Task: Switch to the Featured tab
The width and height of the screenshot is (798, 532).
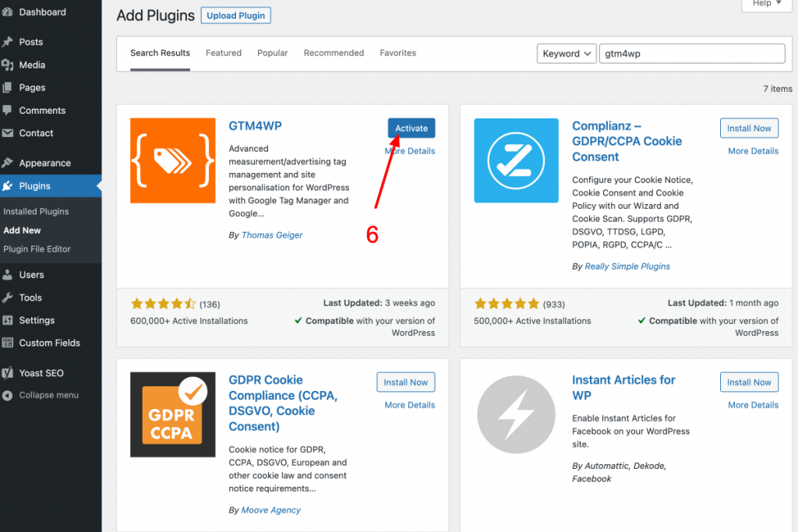Action: 224,53
